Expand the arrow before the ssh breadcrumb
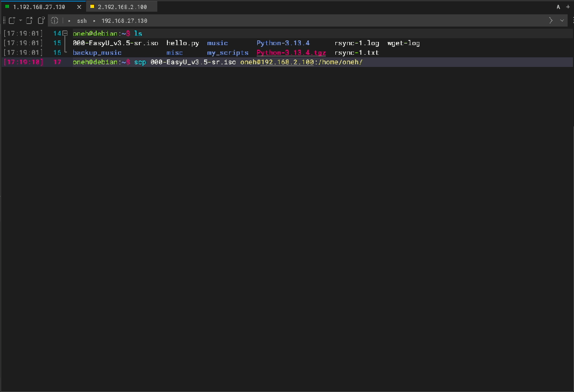The width and height of the screenshot is (574, 392). pos(69,21)
